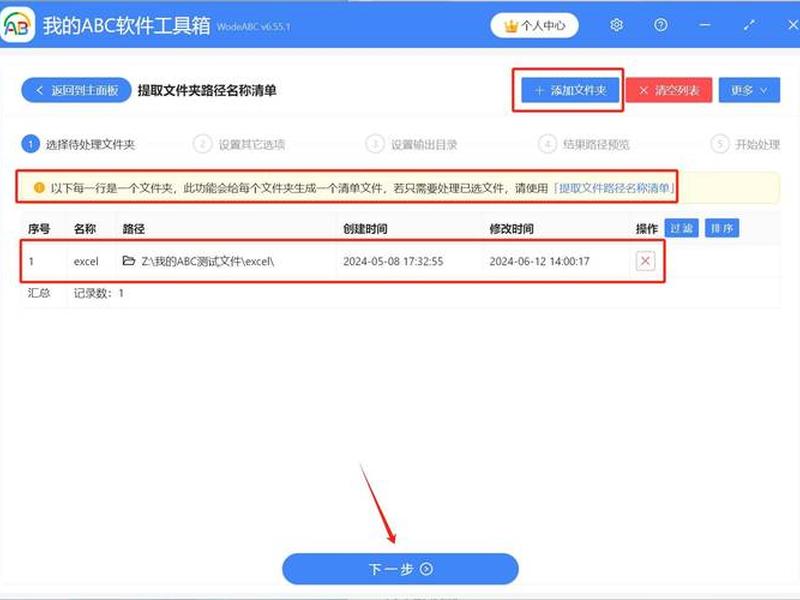Select step 3 设置输出目录
Viewport: 800px width, 600px height.
tap(411, 144)
